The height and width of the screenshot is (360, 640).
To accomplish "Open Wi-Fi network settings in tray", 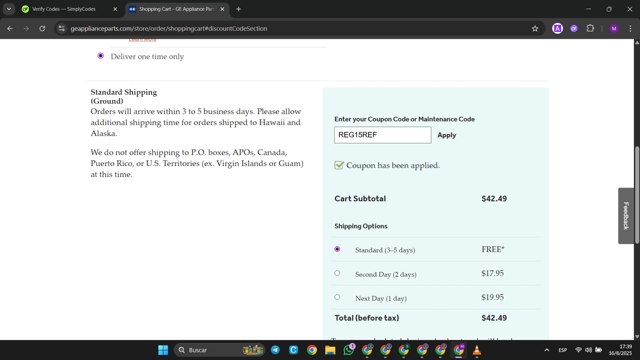I will pyautogui.click(x=578, y=350).
